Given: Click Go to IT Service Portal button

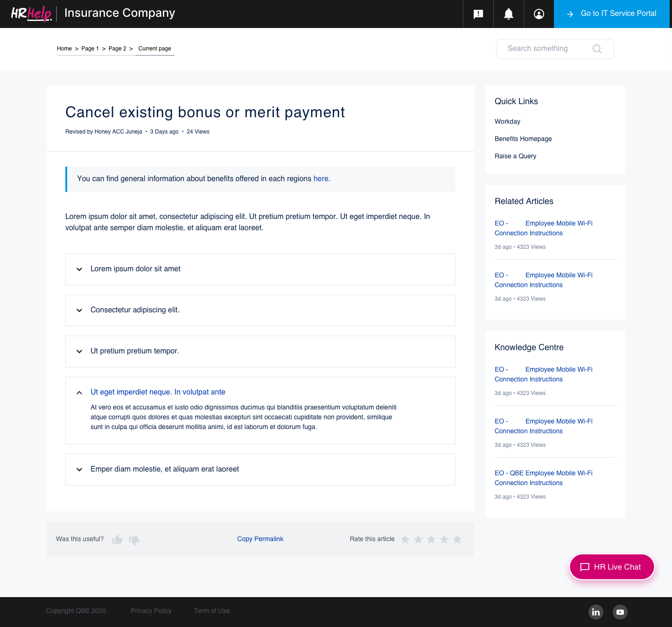Looking at the screenshot, I should [x=612, y=14].
